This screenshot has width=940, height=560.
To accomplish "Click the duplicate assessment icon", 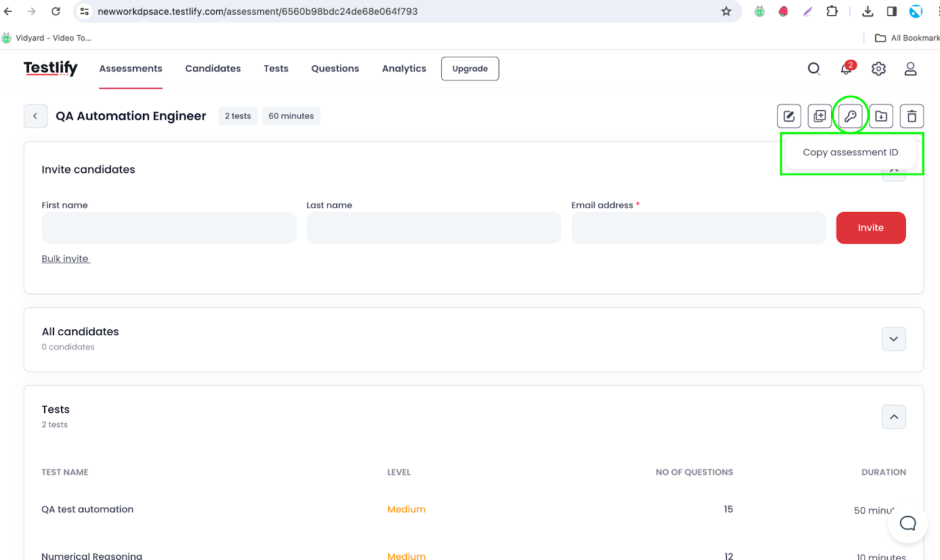I will 820,116.
